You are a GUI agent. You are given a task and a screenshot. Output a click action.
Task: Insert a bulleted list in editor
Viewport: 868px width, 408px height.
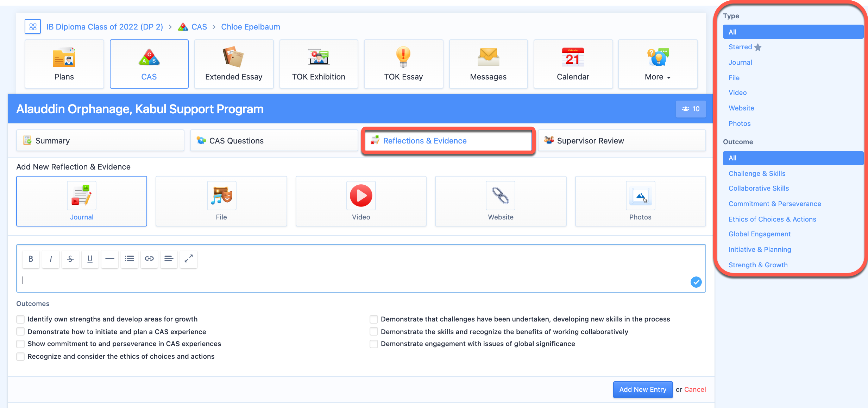[x=130, y=259]
